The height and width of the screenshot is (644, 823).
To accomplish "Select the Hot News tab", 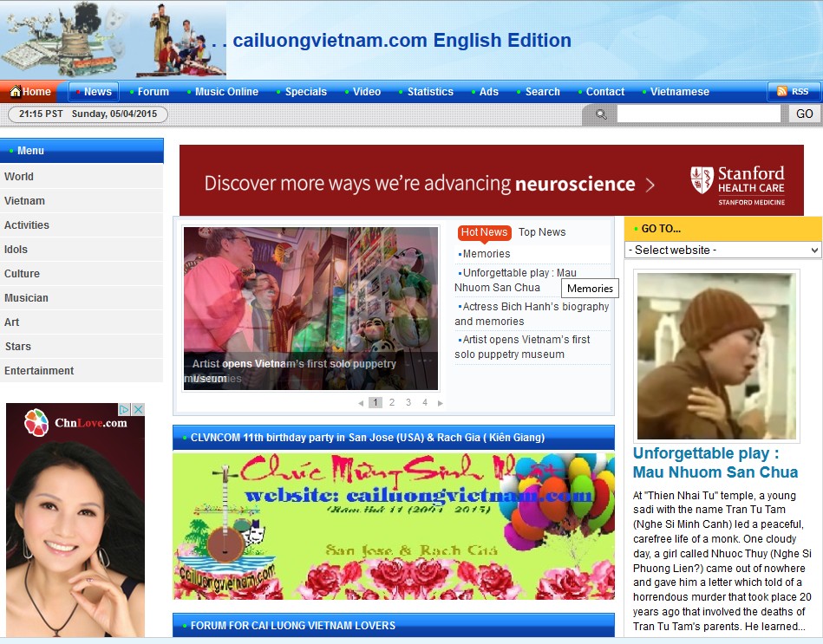I will click(484, 232).
